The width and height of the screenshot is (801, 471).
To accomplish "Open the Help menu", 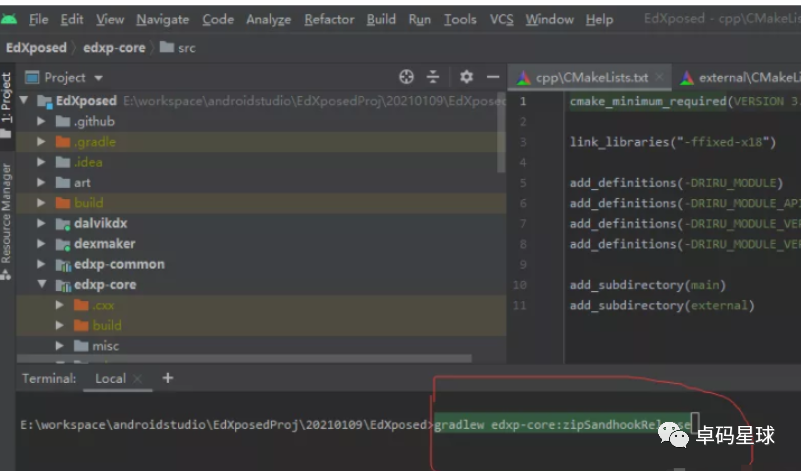I will tap(599, 19).
